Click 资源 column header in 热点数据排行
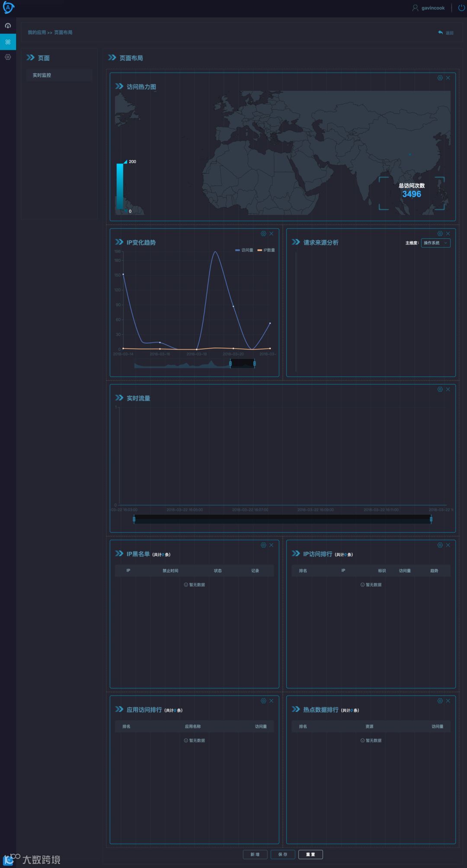This screenshot has height=868, width=467. [x=369, y=727]
